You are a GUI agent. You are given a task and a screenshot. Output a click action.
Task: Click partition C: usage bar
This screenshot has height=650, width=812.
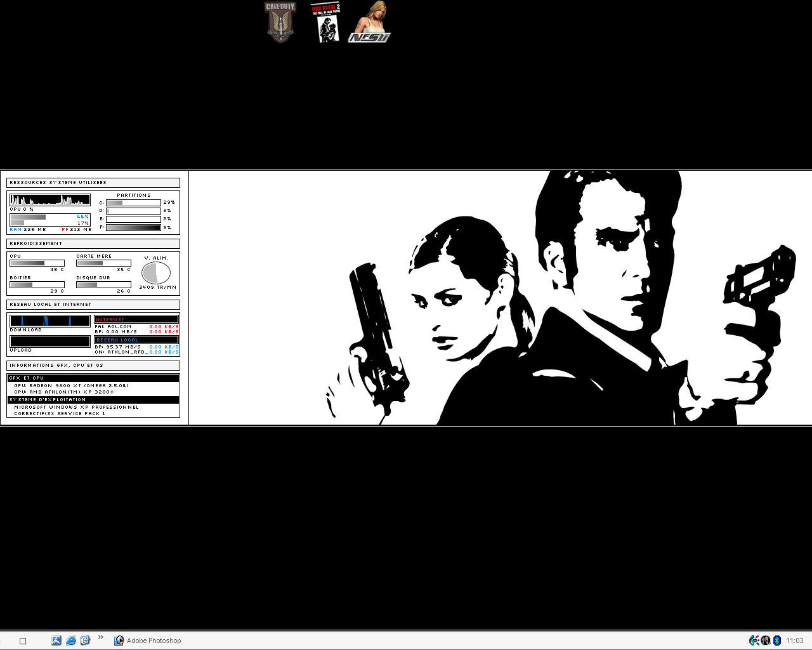[133, 202]
